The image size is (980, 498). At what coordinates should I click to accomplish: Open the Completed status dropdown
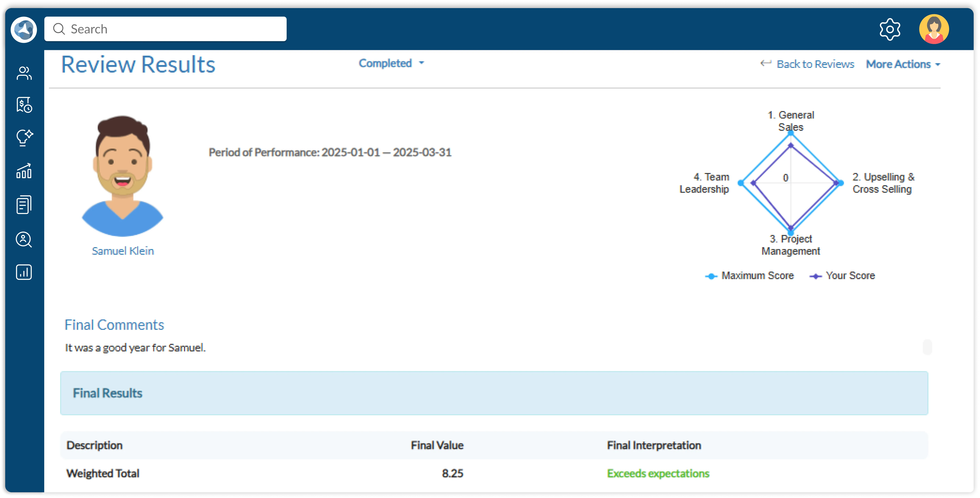click(391, 63)
